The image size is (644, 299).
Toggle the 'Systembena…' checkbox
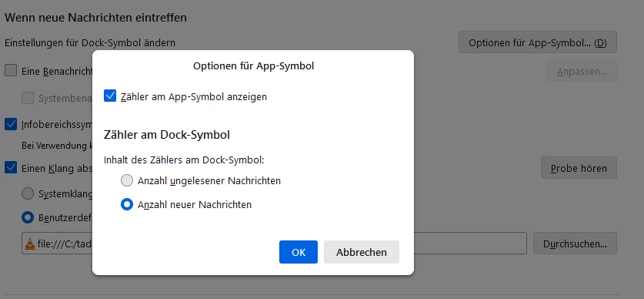tap(28, 98)
